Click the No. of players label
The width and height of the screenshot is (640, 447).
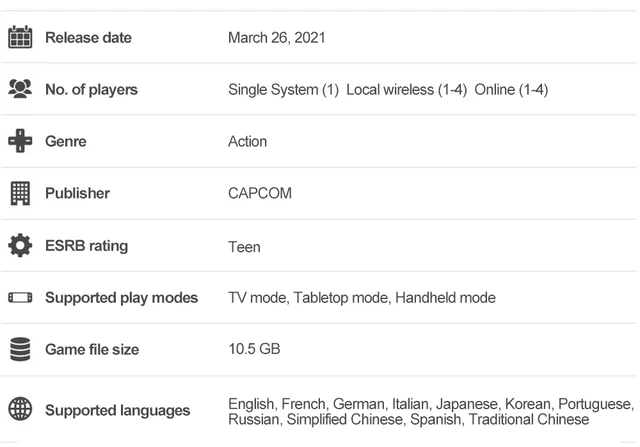(91, 89)
